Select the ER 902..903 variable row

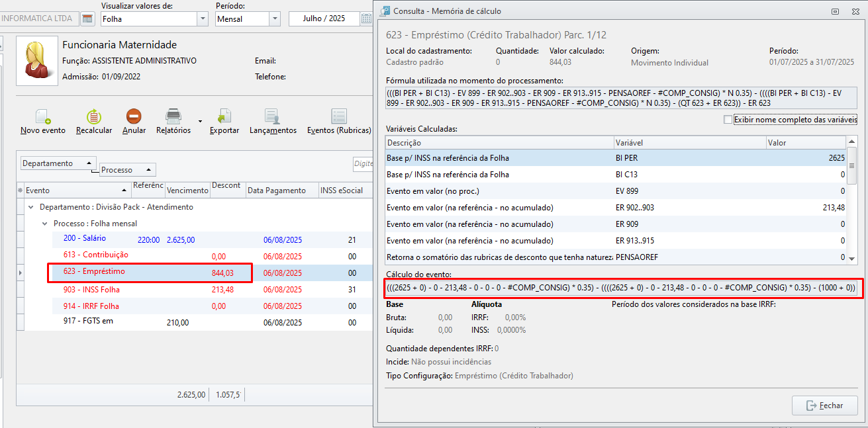616,208
